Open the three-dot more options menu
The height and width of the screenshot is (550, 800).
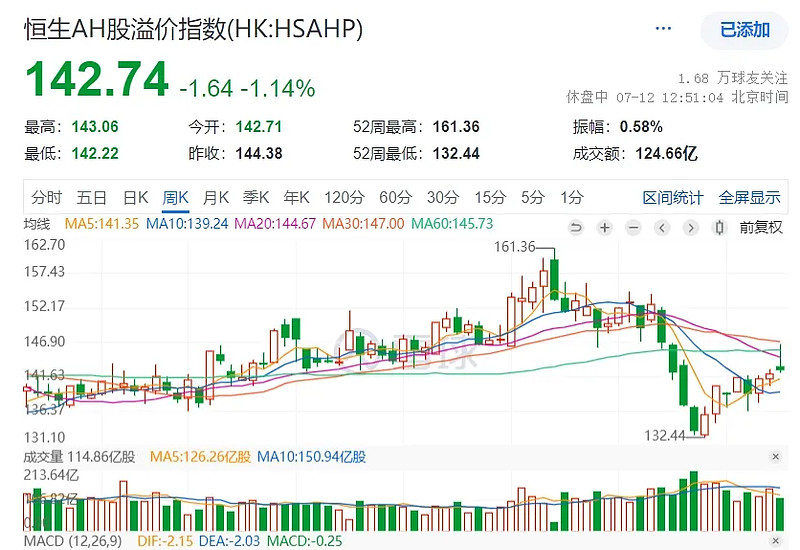point(663,29)
